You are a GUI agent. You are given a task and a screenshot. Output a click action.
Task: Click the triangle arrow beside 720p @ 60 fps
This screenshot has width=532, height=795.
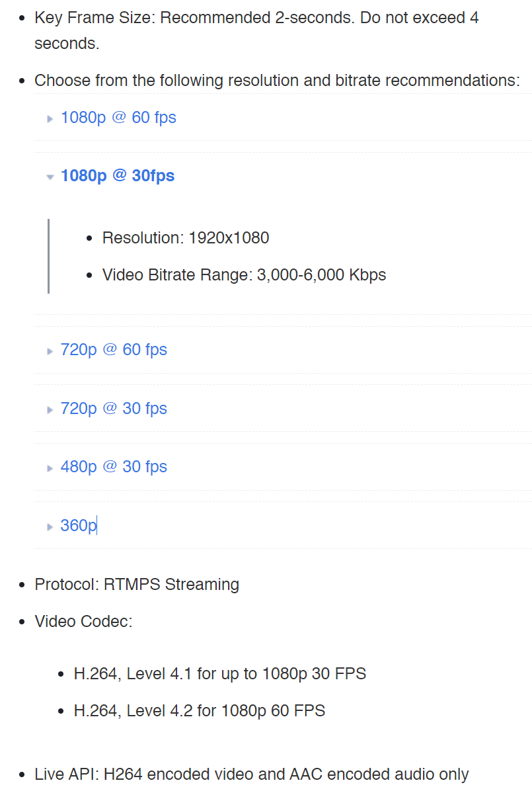point(50,351)
